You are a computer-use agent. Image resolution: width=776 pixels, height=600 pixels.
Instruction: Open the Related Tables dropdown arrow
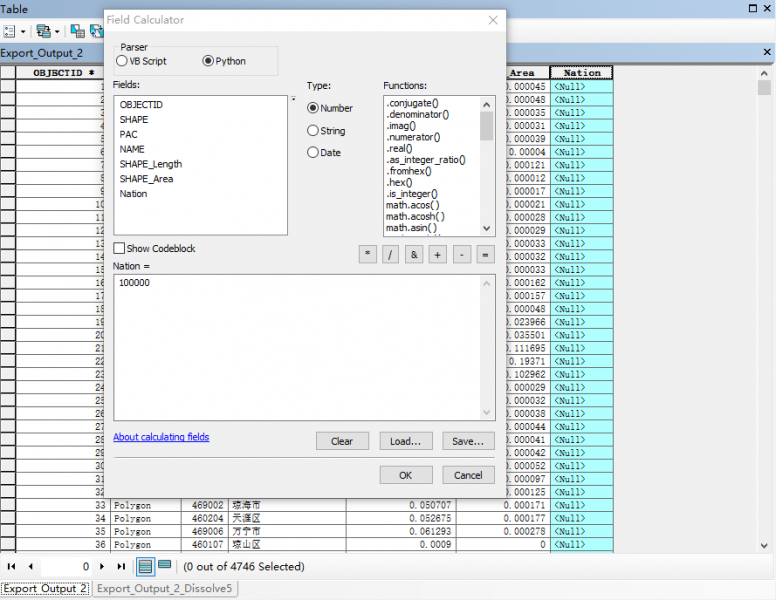click(57, 31)
